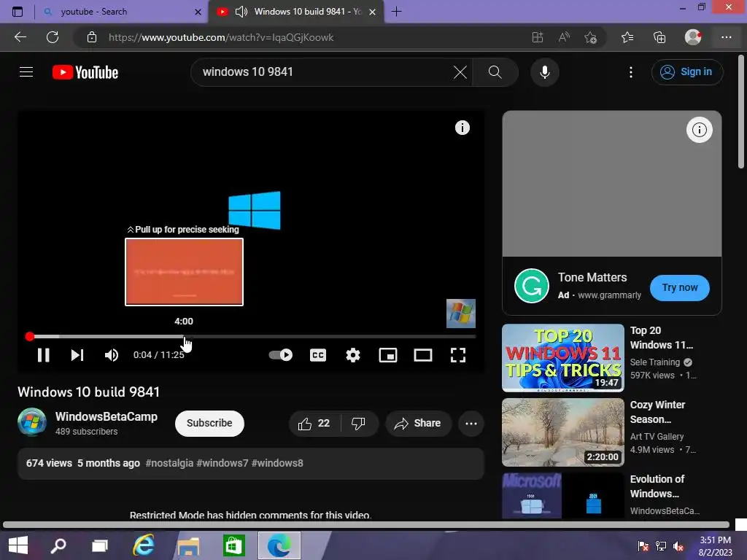The width and height of the screenshot is (747, 560).
Task: Clear the YouTube search box text
Action: pyautogui.click(x=460, y=72)
